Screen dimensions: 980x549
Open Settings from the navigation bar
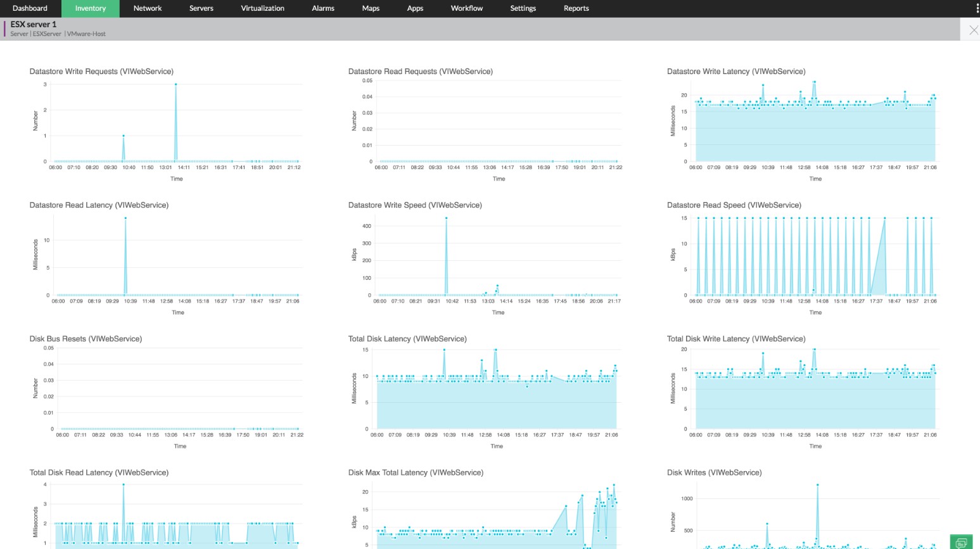click(x=523, y=8)
